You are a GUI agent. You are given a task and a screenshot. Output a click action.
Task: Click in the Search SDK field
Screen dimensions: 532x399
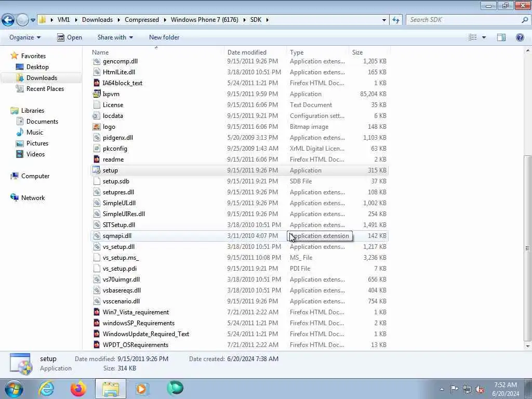(x=463, y=20)
